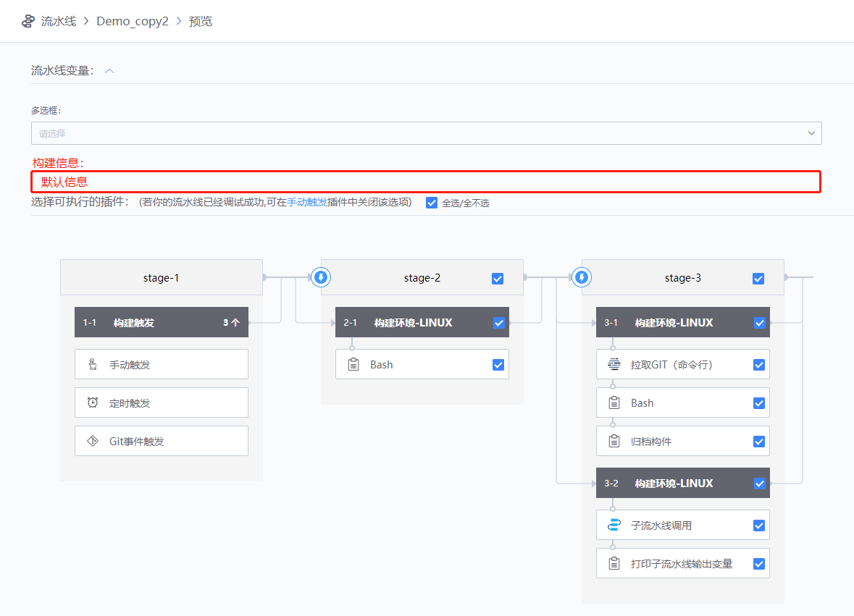Viewport: 854px width, 616px height.
Task: Click the 3 个 count on 构建触发
Action: pos(231,323)
